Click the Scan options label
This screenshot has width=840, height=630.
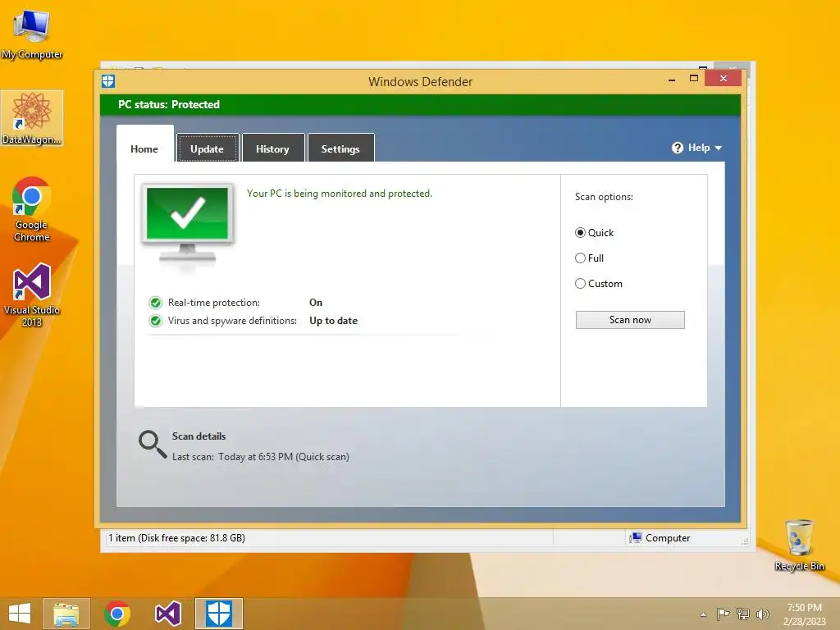click(x=604, y=197)
